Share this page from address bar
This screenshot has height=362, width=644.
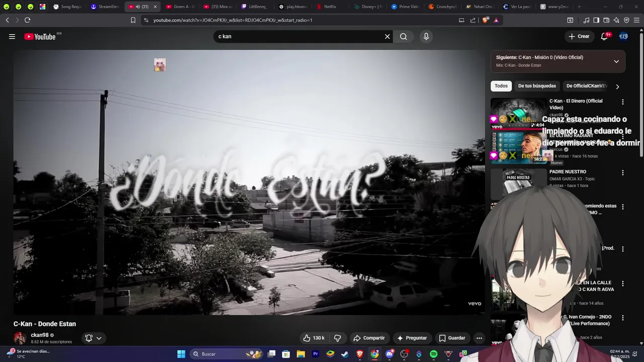point(473,20)
